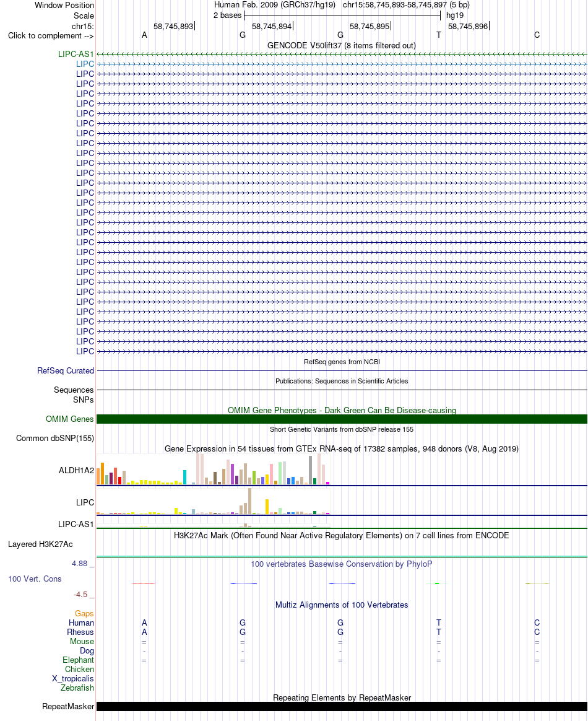Click the Chicken species label
The width and height of the screenshot is (588, 721).
click(79, 670)
